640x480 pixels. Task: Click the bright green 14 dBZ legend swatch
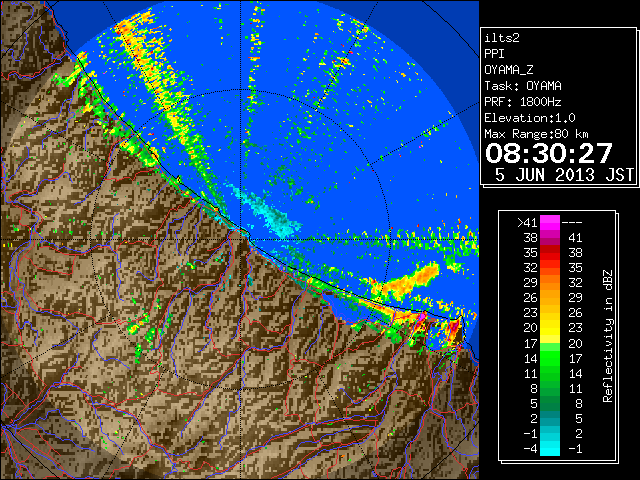point(550,358)
